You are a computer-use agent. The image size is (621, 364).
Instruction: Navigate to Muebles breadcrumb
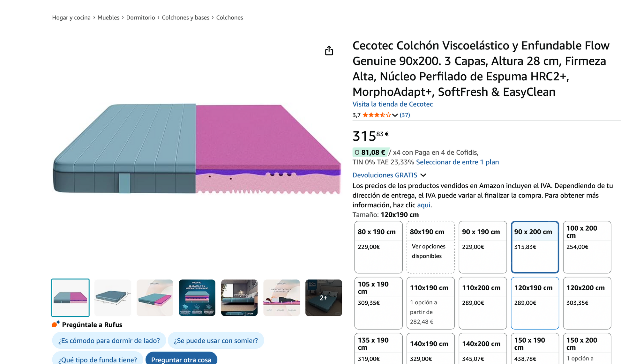(x=108, y=18)
